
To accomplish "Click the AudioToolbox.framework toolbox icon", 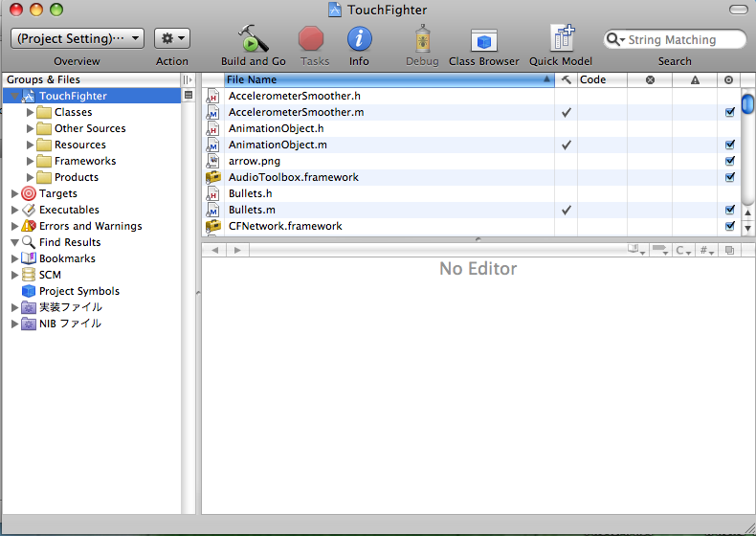I will click(x=212, y=177).
